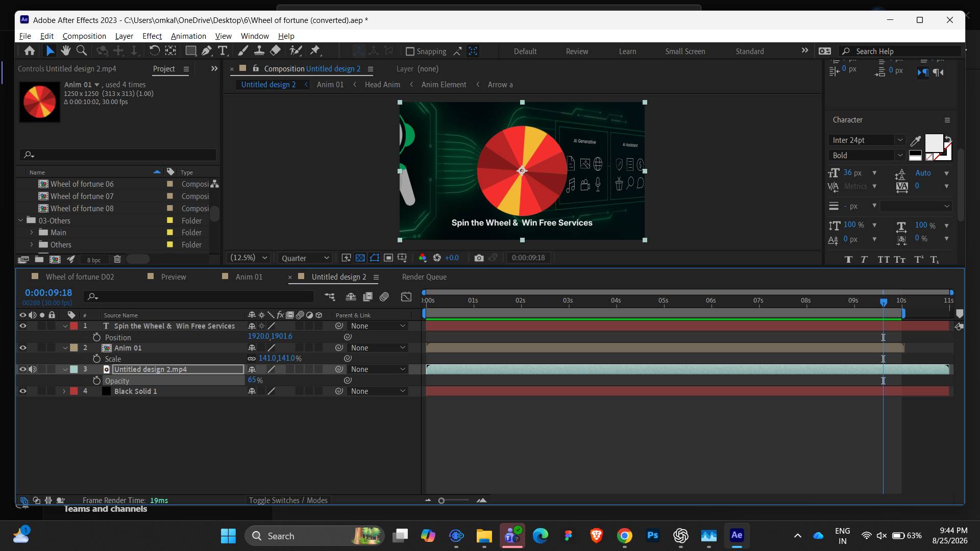980x551 pixels.
Task: Expand the Black Solid 1 layer properties
Action: point(64,391)
